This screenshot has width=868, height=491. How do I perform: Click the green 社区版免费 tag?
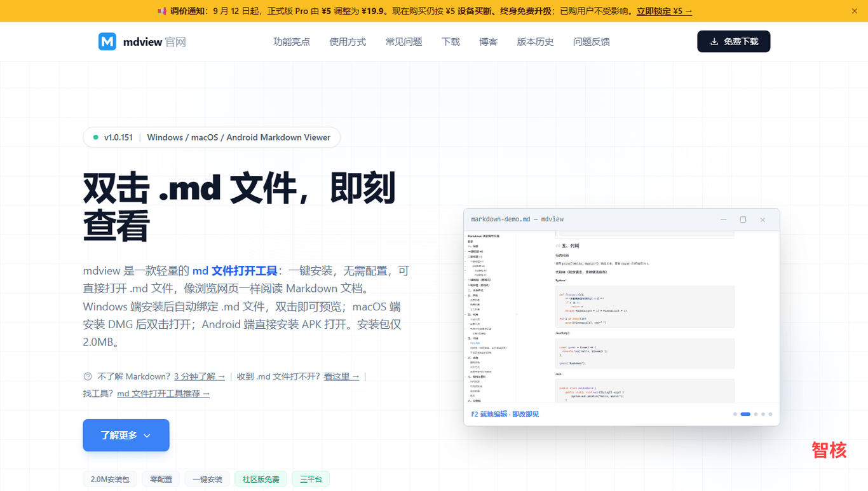point(261,479)
